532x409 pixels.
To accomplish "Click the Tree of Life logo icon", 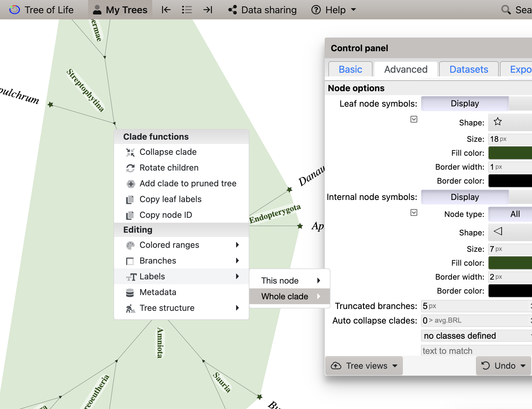I will point(15,10).
